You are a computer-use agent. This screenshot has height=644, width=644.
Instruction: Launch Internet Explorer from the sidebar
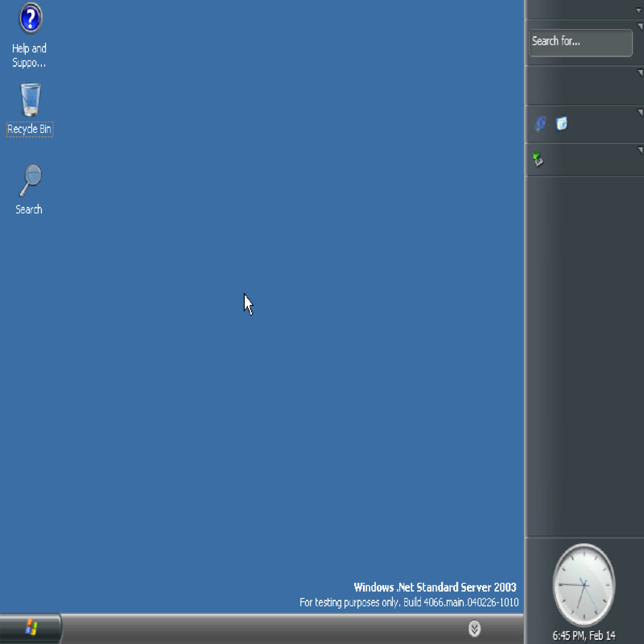540,124
